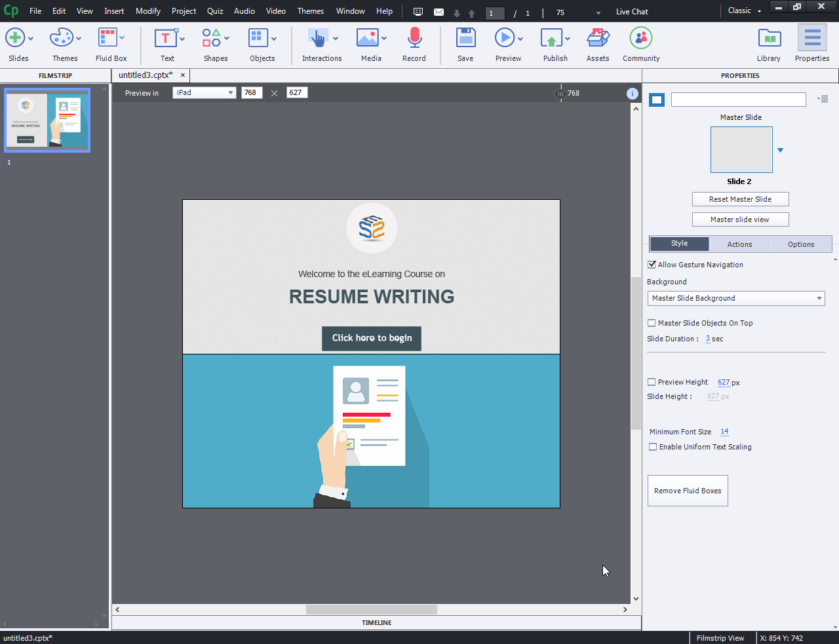Switch to the Options tab
Viewport: 839px width, 644px height.
coord(801,244)
